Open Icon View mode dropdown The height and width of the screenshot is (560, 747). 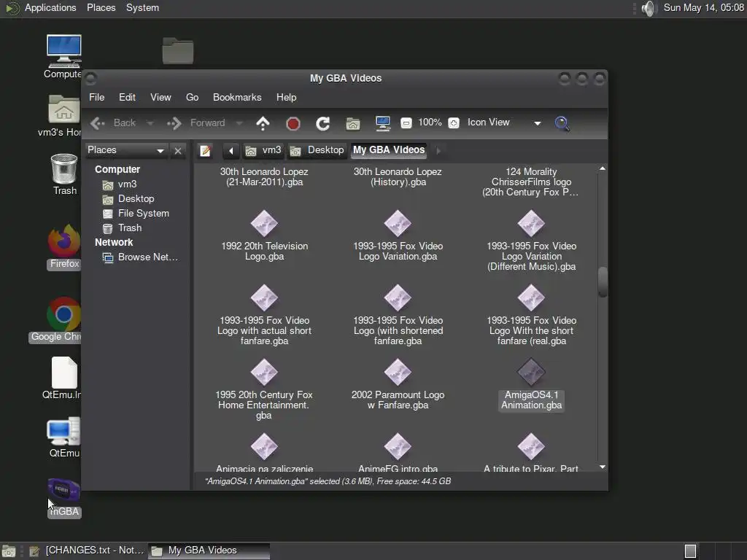click(x=504, y=122)
